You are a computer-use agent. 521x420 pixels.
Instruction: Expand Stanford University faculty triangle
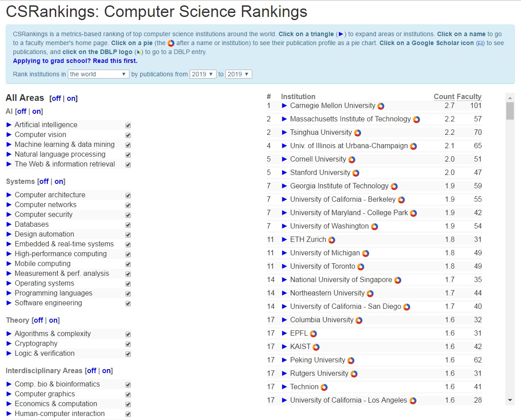point(284,172)
